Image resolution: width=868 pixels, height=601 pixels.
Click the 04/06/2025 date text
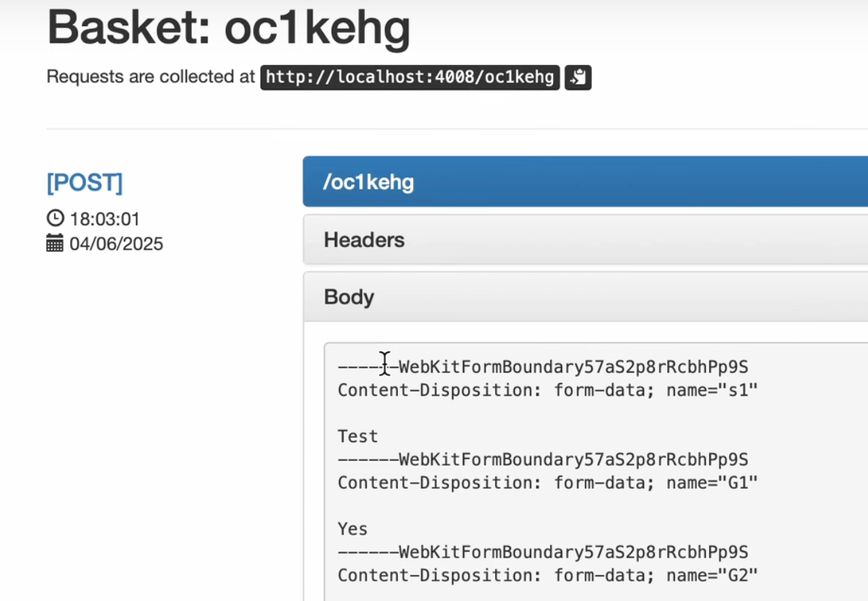click(117, 244)
